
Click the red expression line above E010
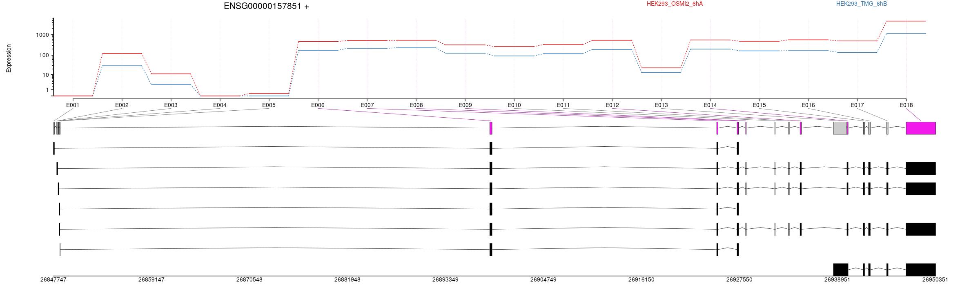coord(514,47)
